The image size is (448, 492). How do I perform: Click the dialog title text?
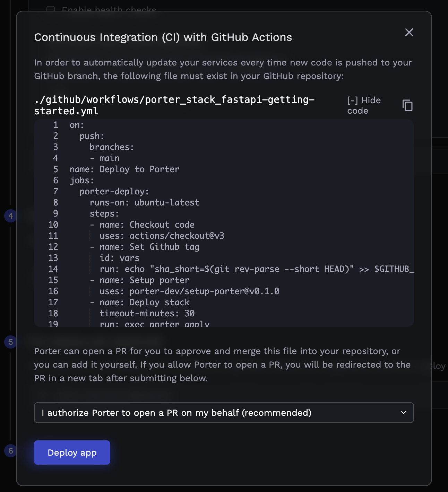[163, 37]
